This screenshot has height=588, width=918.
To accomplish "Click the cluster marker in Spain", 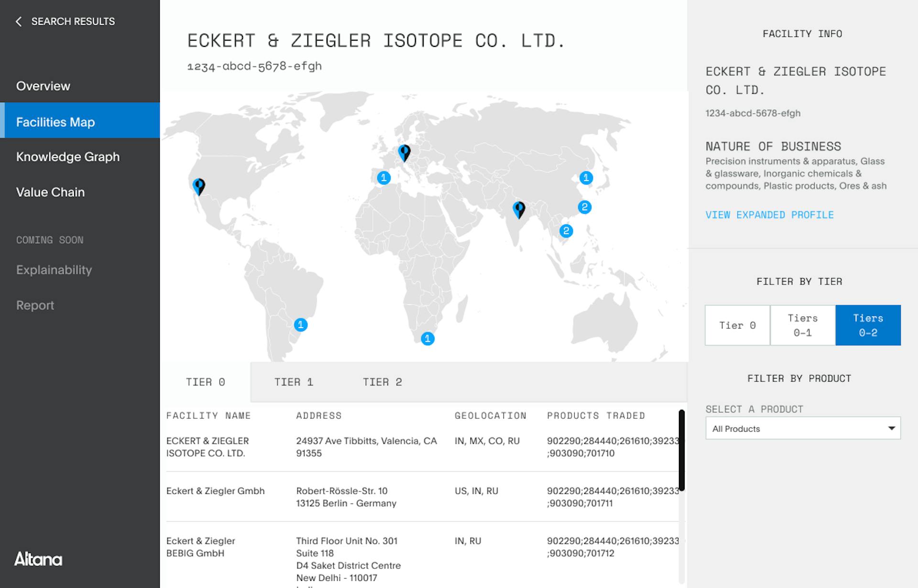I will pos(383,178).
